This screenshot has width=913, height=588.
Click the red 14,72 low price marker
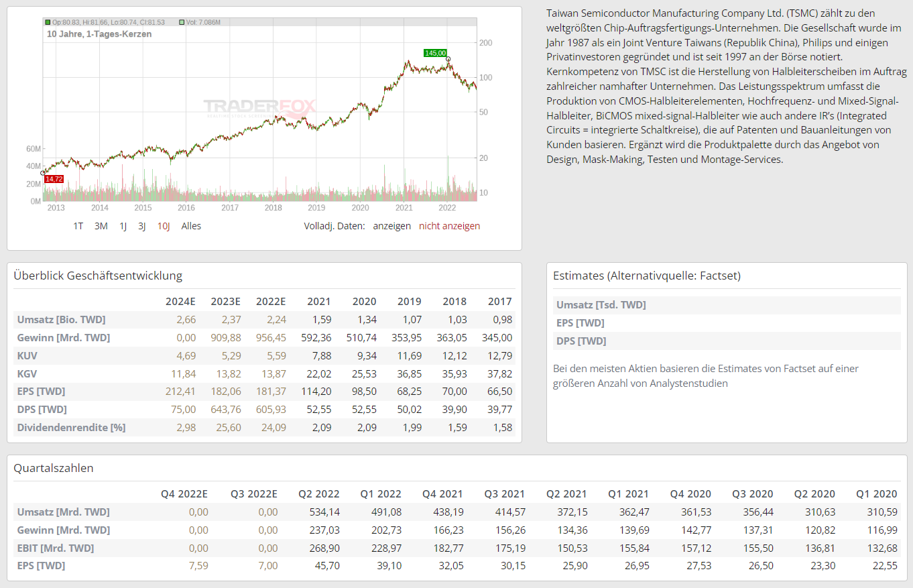[x=54, y=179]
